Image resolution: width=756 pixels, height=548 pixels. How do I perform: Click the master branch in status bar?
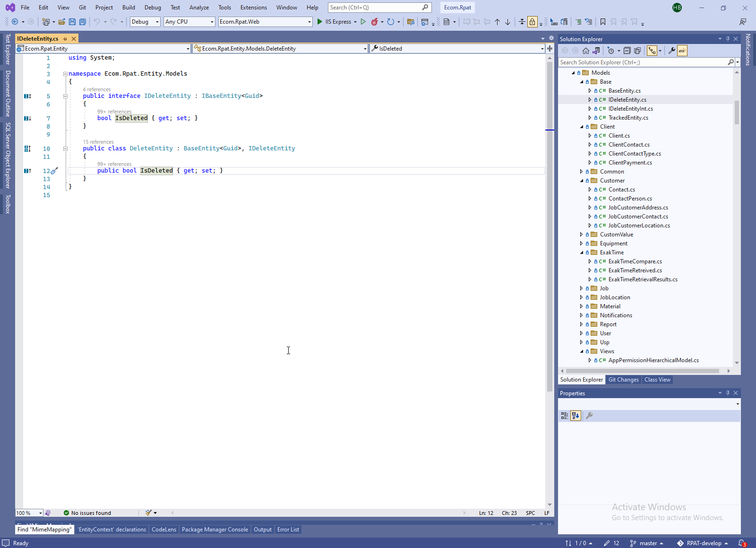(647, 543)
